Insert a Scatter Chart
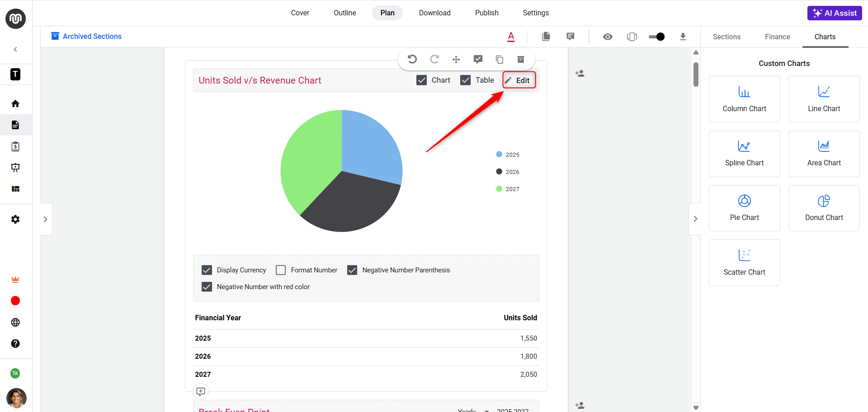The width and height of the screenshot is (868, 412). click(745, 262)
